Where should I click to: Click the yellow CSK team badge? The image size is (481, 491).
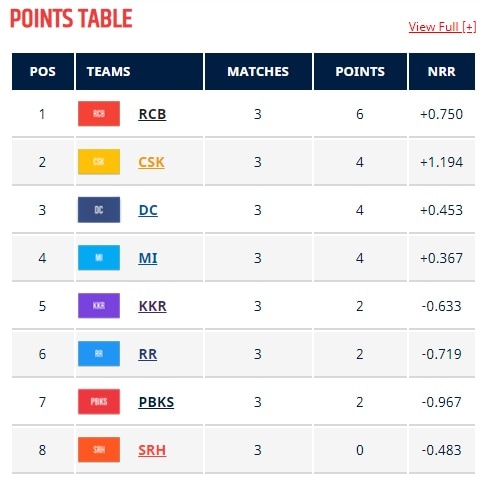click(x=99, y=162)
